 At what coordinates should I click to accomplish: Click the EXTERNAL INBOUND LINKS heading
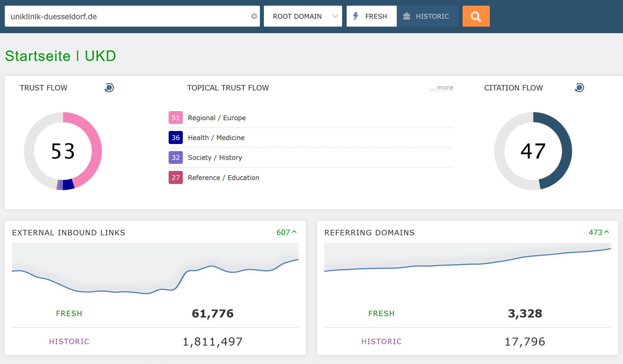pos(69,232)
